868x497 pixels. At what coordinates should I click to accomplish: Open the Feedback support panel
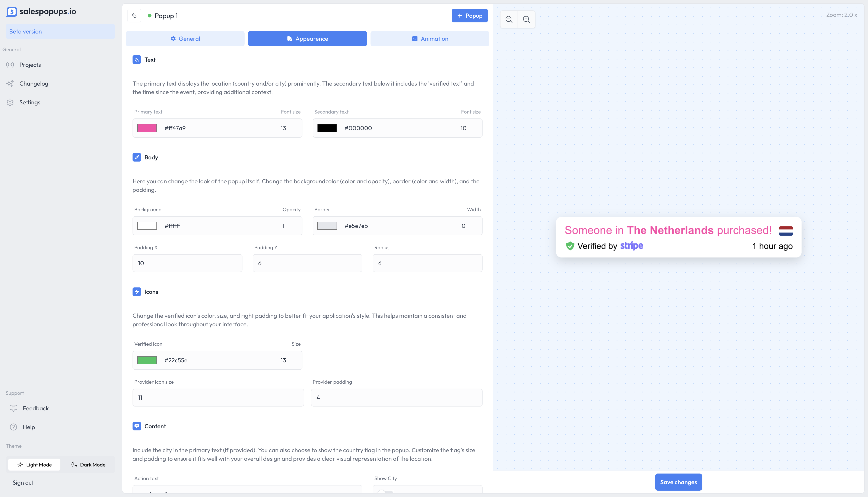pyautogui.click(x=36, y=408)
